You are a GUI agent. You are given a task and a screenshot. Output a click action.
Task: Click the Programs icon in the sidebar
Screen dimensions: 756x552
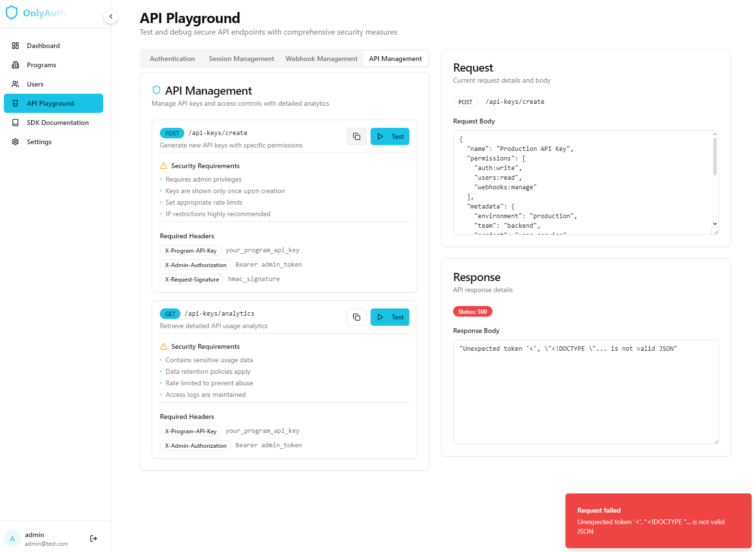click(15, 65)
